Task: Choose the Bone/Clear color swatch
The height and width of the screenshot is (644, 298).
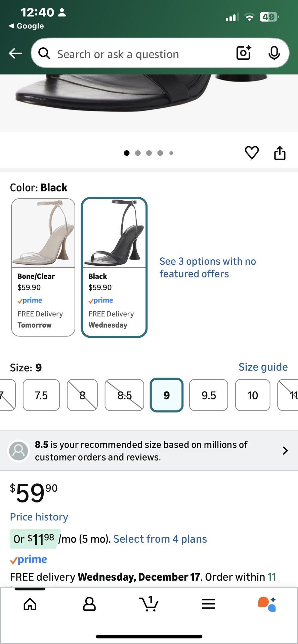Action: 43,267
